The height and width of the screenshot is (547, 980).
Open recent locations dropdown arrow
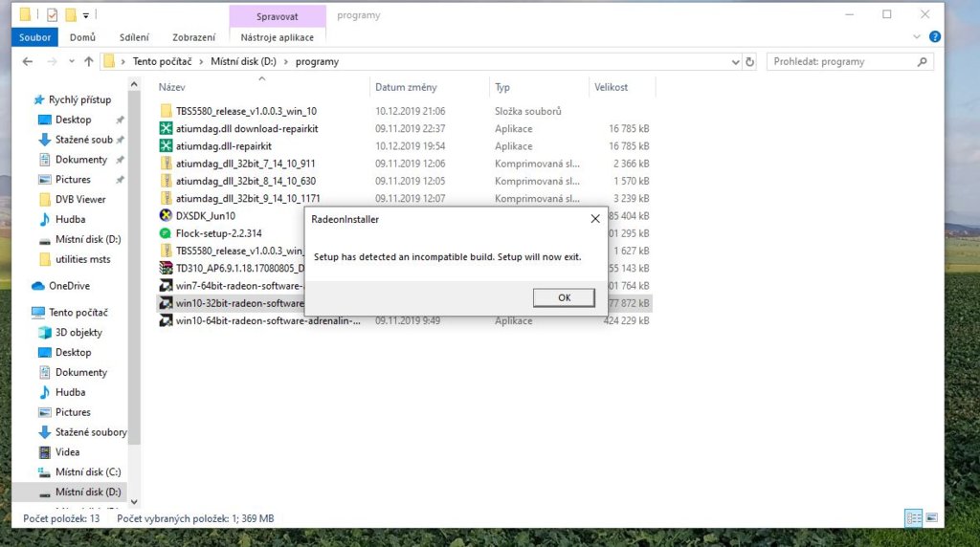pos(71,61)
